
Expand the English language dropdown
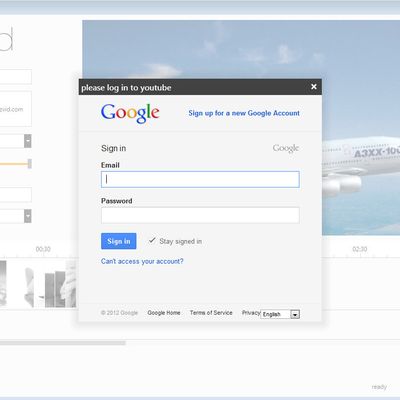(x=280, y=314)
